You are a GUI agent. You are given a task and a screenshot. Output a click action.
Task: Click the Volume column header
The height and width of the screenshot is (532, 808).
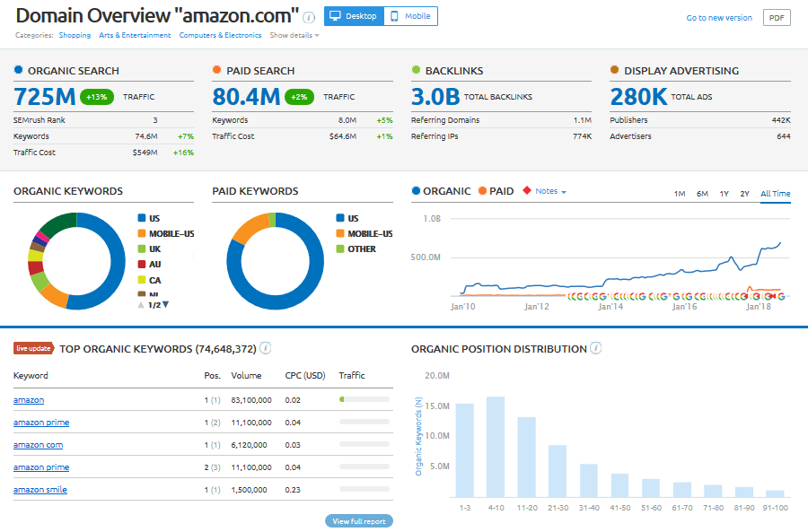[246, 375]
